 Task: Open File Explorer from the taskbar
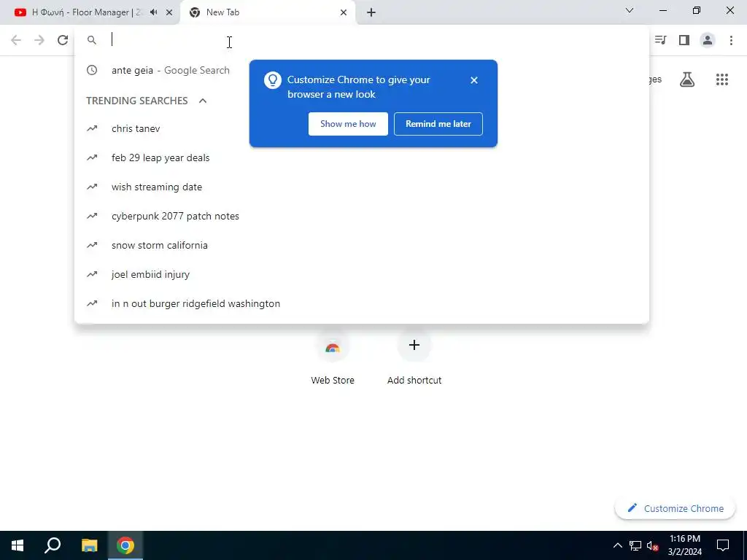[89, 545]
